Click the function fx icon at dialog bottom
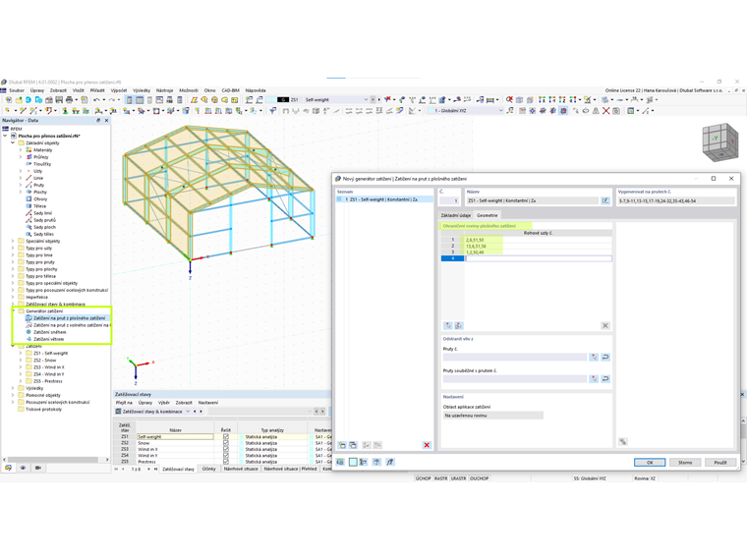Image resolution: width=747 pixels, height=560 pixels. 390,462
